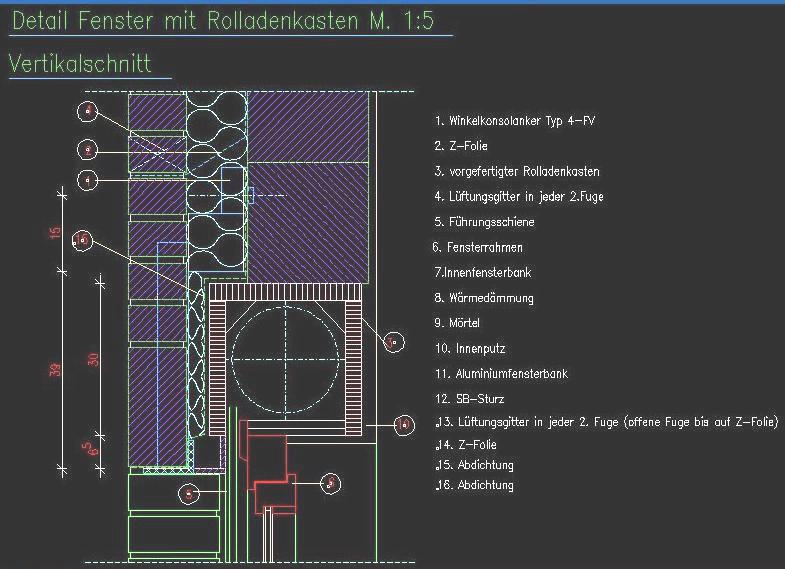The image size is (785, 569).
Task: Select legend entry '1. Winkelkonsolanker Typ 4-FV'
Action: point(515,121)
